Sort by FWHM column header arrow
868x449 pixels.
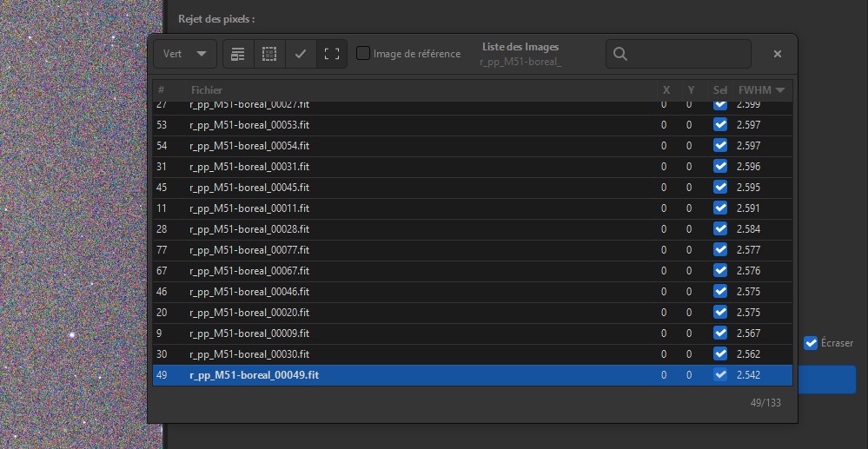(x=780, y=90)
